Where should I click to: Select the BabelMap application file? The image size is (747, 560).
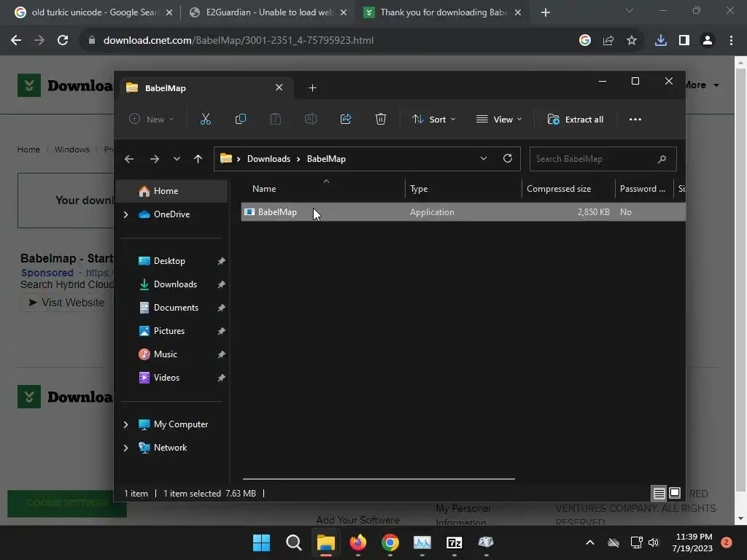tap(463, 212)
